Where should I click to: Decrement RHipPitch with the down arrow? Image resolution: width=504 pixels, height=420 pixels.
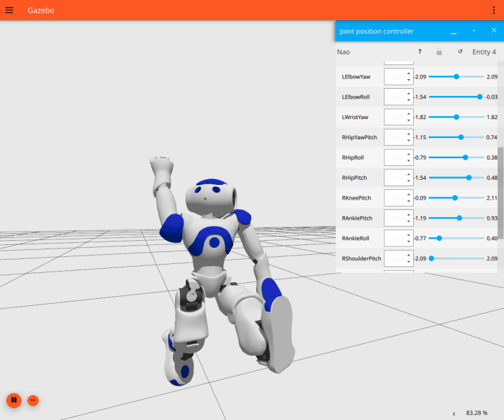pos(409,181)
